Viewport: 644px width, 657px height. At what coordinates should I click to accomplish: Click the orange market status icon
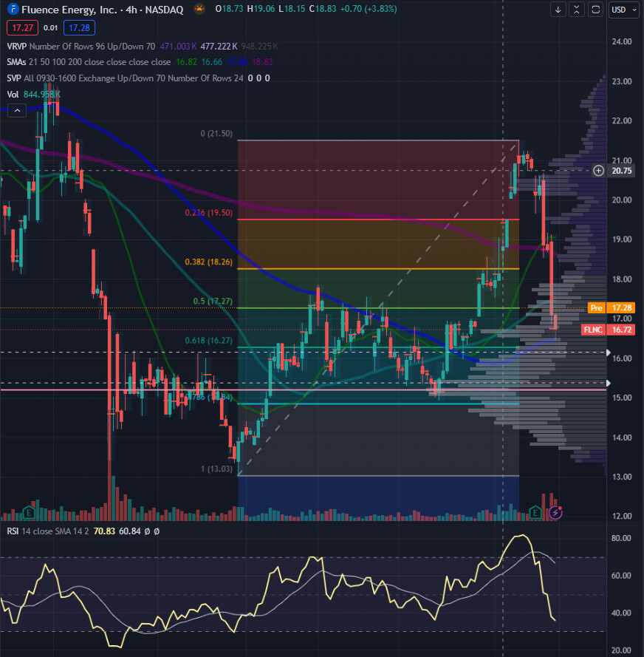(199, 9)
